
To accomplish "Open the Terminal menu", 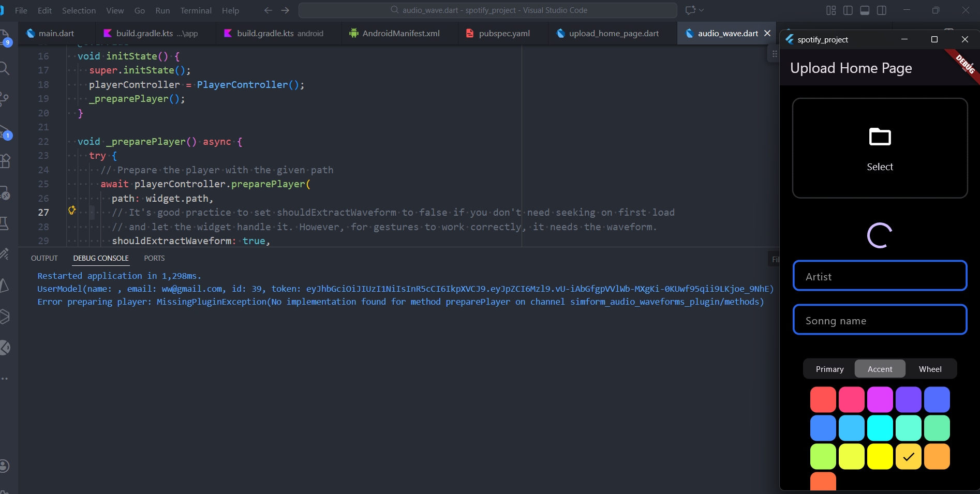I will coord(196,10).
